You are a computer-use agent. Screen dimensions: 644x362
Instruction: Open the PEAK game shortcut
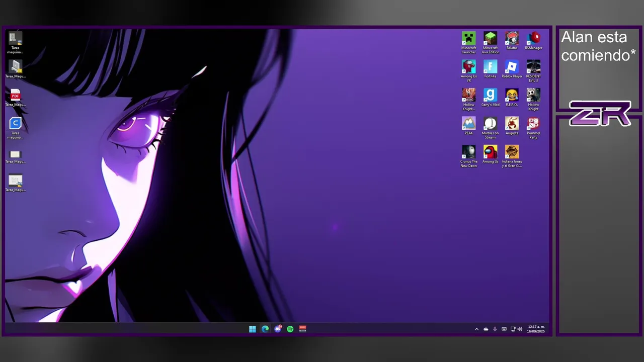tap(468, 126)
